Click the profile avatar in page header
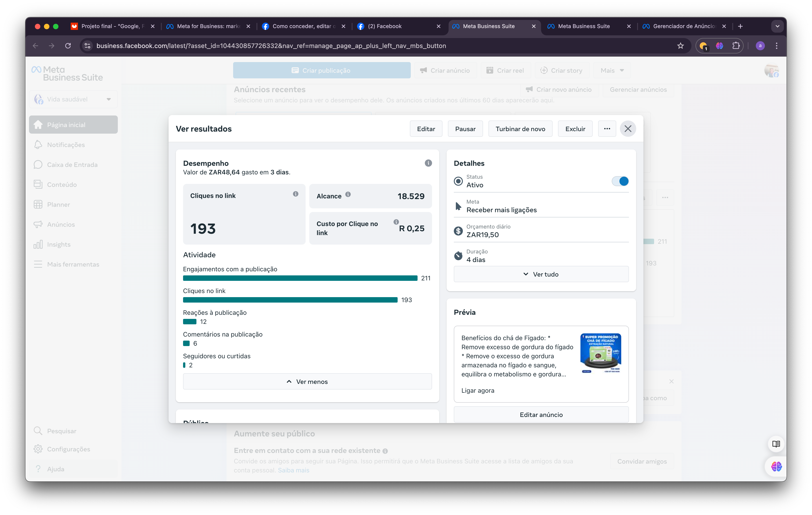The height and width of the screenshot is (515, 812). click(x=771, y=71)
